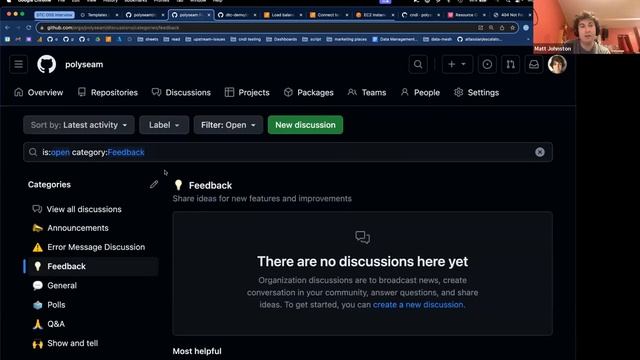
Task: Go to the Overview tab
Action: pyautogui.click(x=39, y=93)
